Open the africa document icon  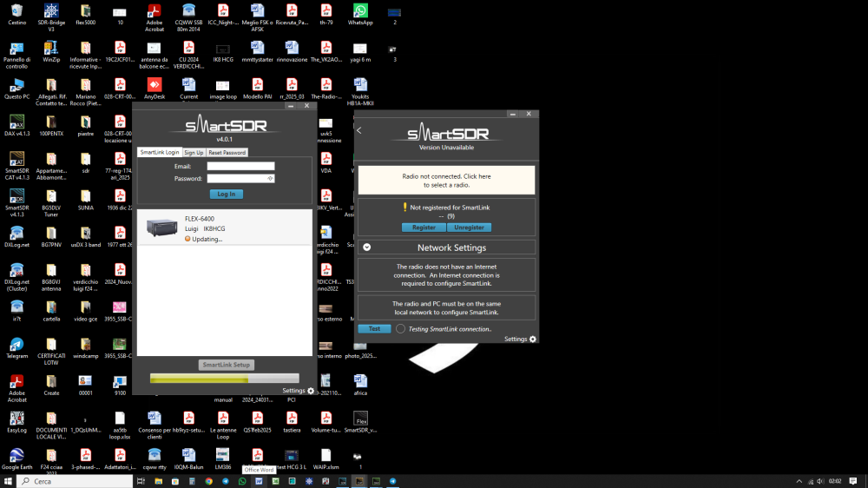(360, 386)
